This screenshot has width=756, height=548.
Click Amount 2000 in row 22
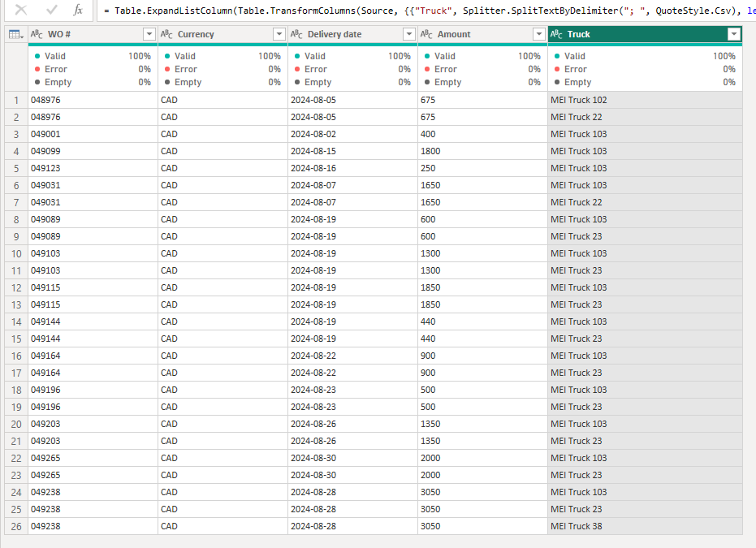pyautogui.click(x=482, y=458)
